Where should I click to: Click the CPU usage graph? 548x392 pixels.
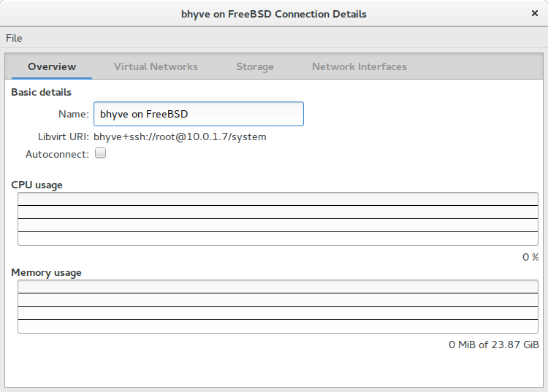[x=278, y=219]
